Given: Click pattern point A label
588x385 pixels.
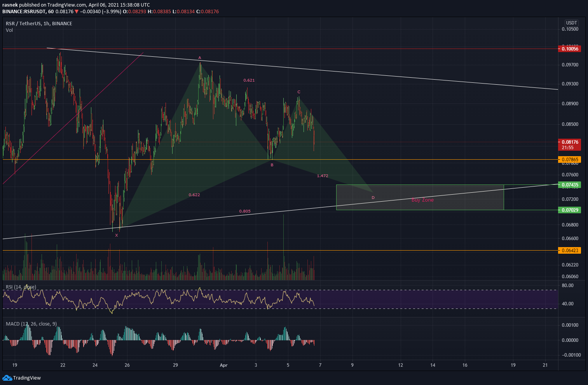Looking at the screenshot, I should tap(200, 58).
